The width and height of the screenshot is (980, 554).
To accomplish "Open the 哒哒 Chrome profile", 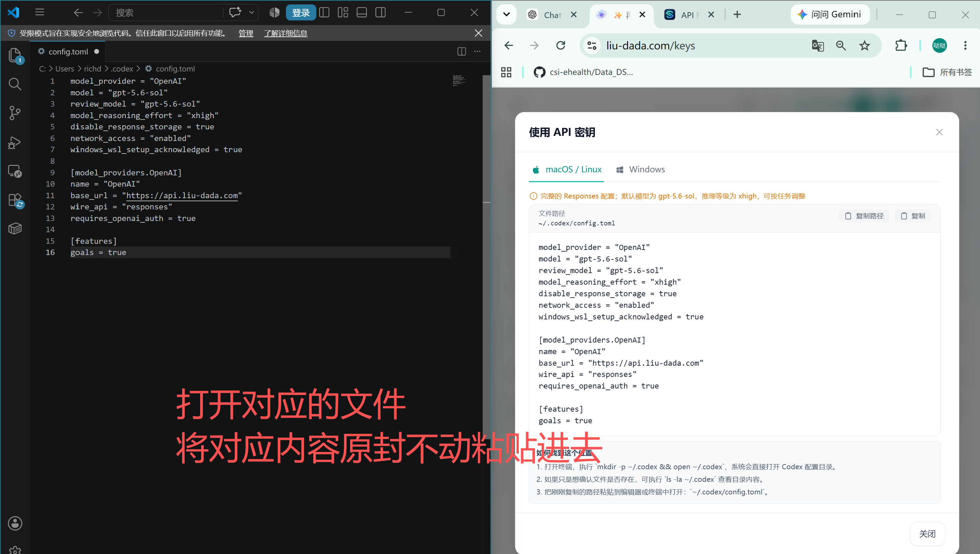I will [939, 46].
